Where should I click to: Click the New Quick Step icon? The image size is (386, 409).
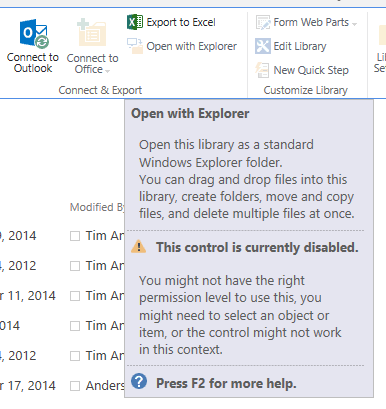pyautogui.click(x=263, y=70)
